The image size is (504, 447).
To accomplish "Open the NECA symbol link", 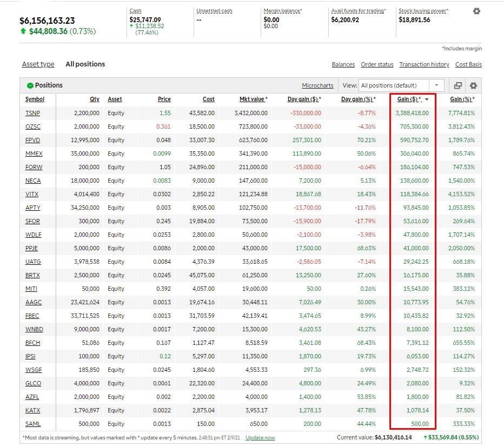I will [33, 181].
